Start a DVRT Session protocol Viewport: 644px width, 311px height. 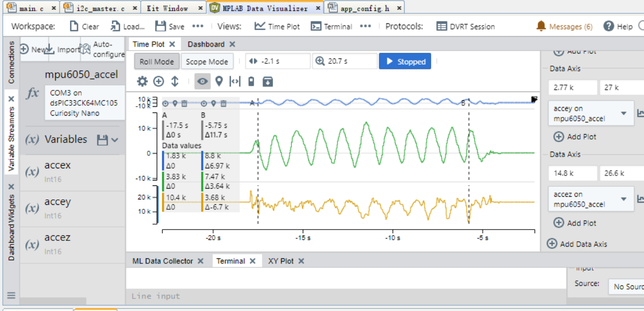[x=466, y=26]
